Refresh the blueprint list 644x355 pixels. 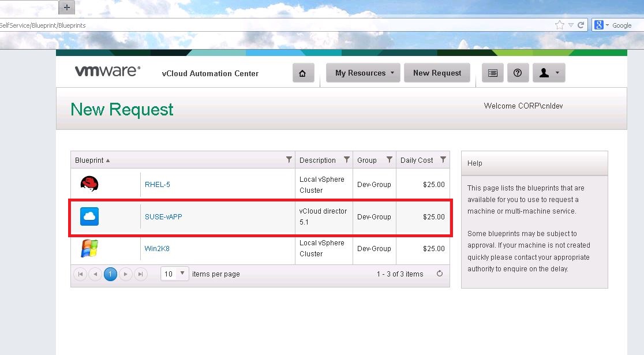tap(440, 274)
